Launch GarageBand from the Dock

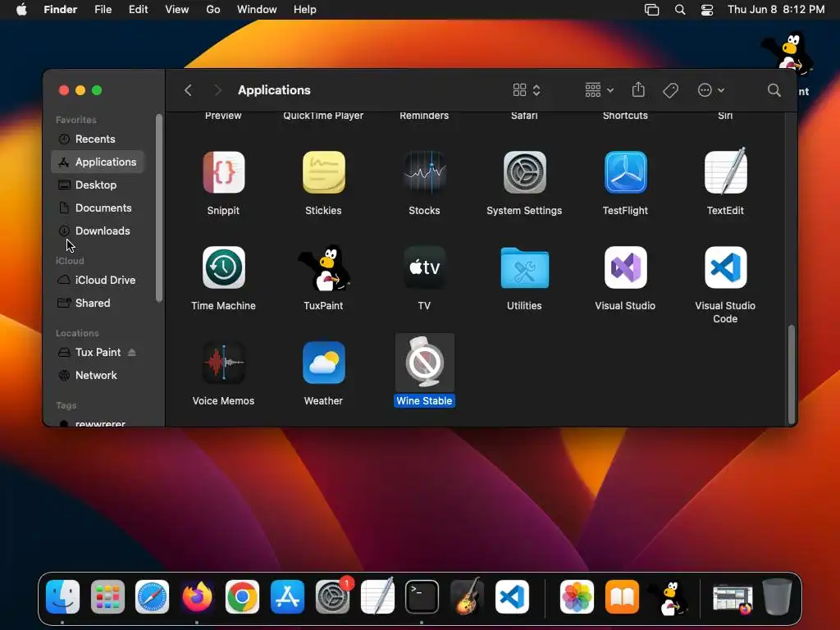[x=467, y=596]
